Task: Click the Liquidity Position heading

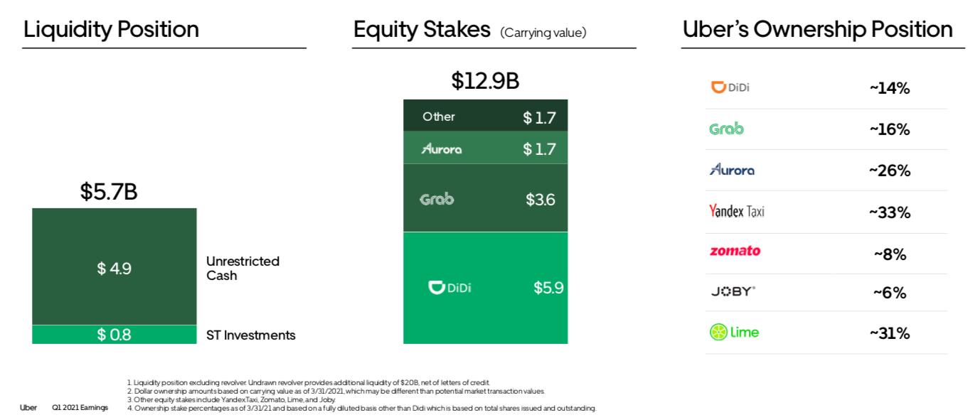Action: 111,29
